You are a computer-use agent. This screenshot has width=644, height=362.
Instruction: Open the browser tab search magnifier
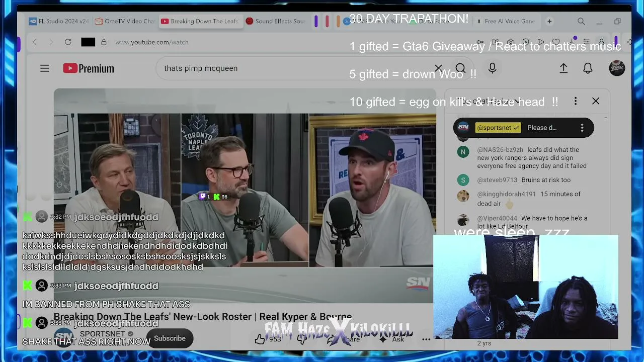click(581, 22)
